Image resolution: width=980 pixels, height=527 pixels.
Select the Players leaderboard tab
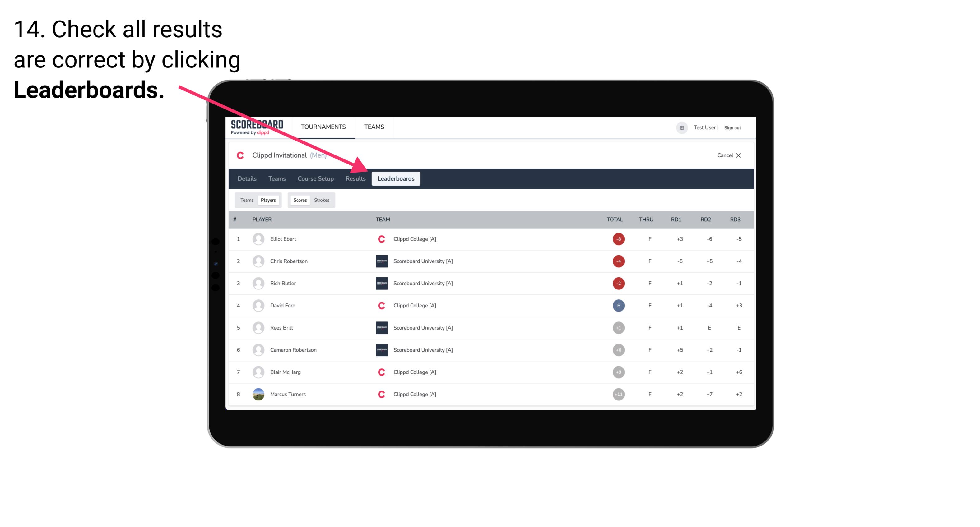point(268,200)
